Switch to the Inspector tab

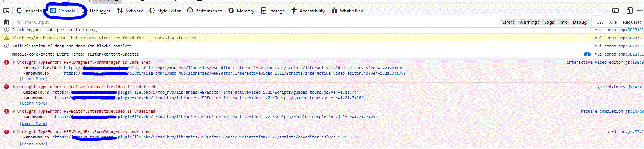tap(30, 11)
